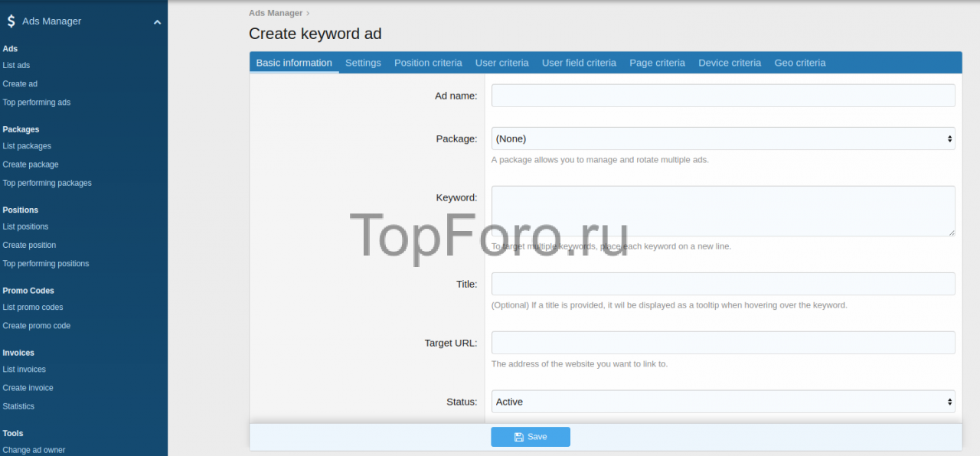The image size is (980, 456).
Task: Focus the Title input field
Action: tap(723, 284)
